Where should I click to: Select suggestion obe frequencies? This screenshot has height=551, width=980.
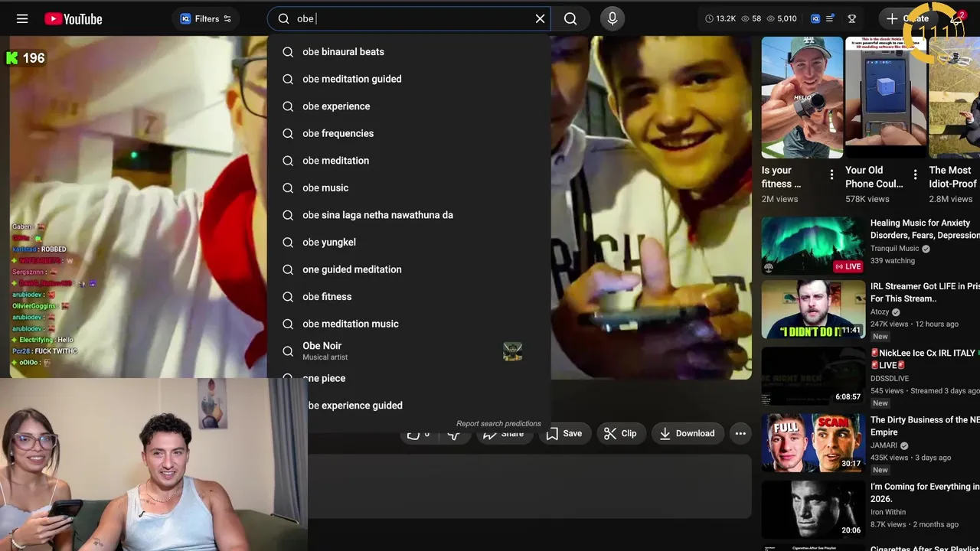pos(409,133)
